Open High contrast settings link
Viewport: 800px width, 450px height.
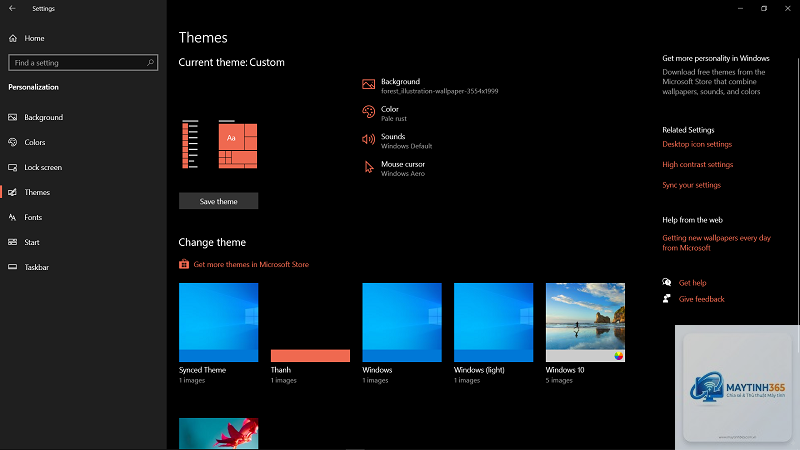coord(697,164)
